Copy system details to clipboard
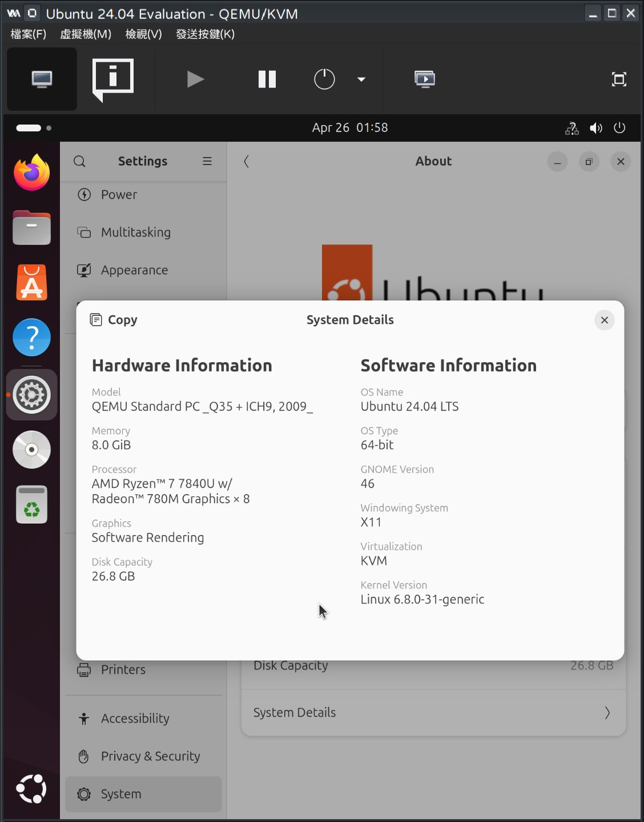 [114, 320]
